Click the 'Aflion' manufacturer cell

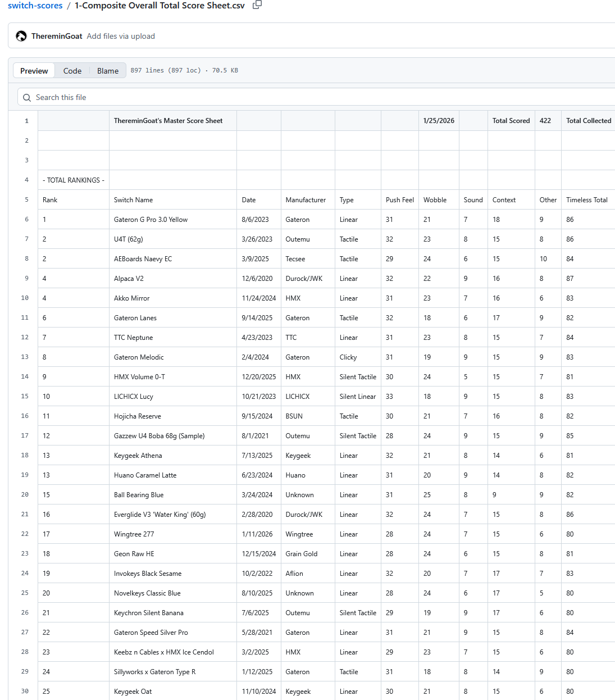coord(308,573)
